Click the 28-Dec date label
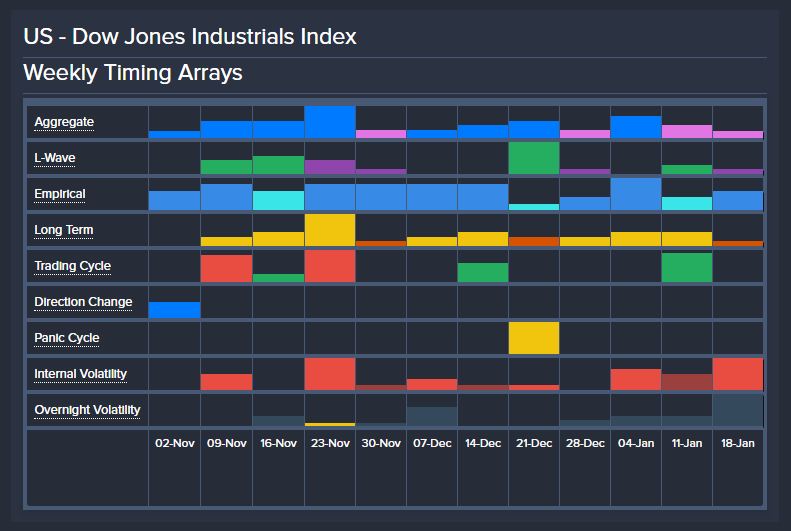Screen dimensions: 791x531 tap(585, 443)
